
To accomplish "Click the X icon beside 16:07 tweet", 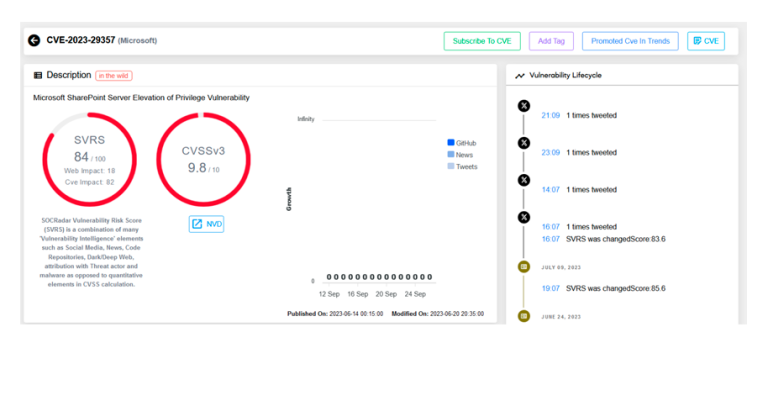I will coord(524,217).
